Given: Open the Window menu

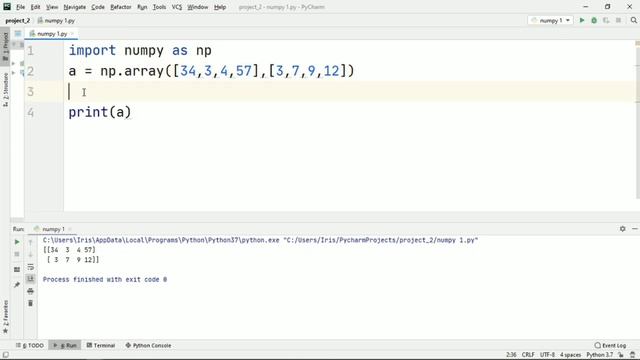Looking at the screenshot, I should coord(198,7).
